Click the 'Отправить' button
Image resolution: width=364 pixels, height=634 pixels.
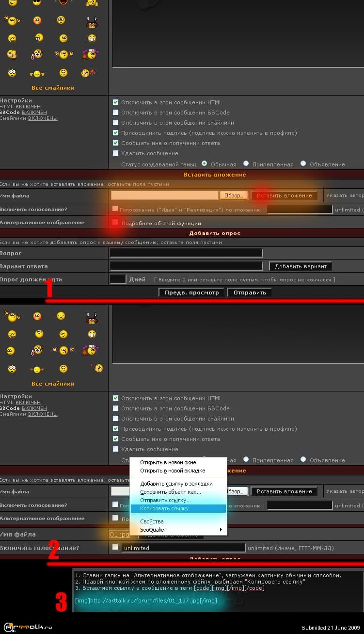pyautogui.click(x=250, y=293)
